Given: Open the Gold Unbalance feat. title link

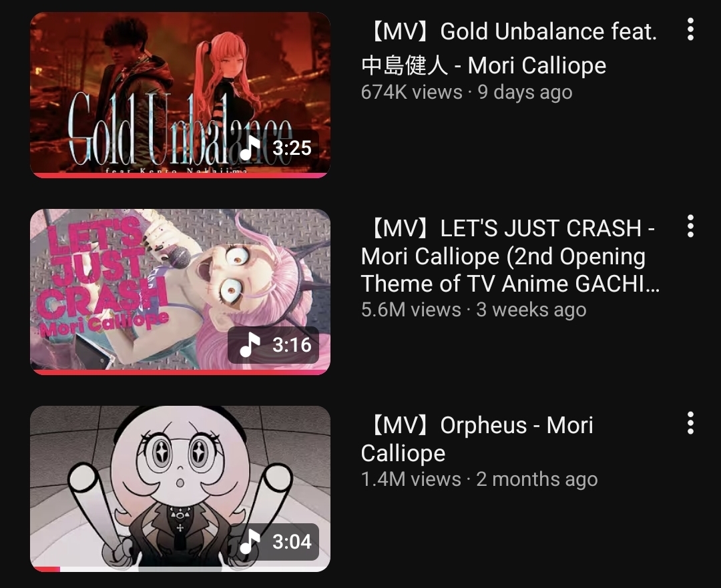Looking at the screenshot, I should 509,48.
